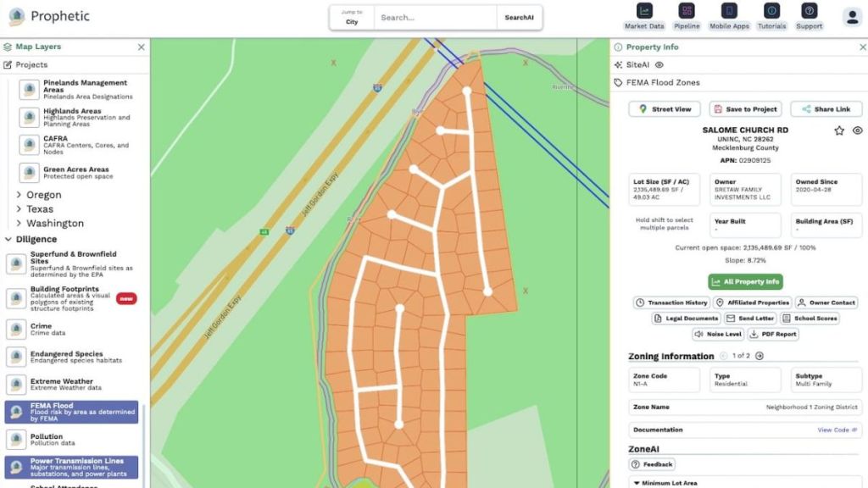Click the APN: 02909125 text

745,160
